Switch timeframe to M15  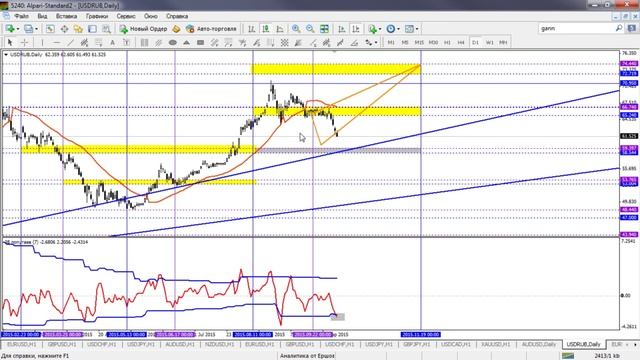(419, 42)
